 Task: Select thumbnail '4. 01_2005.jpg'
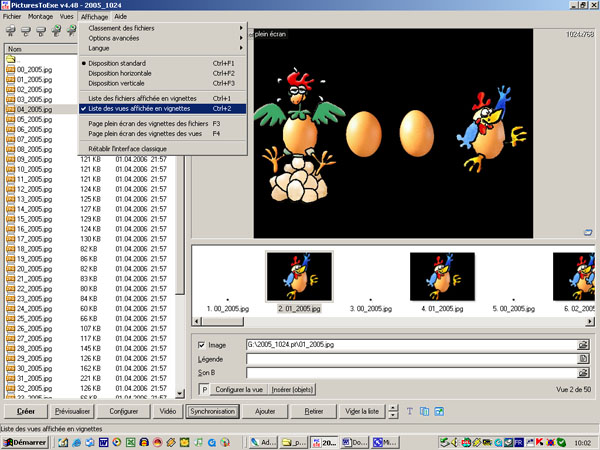442,282
